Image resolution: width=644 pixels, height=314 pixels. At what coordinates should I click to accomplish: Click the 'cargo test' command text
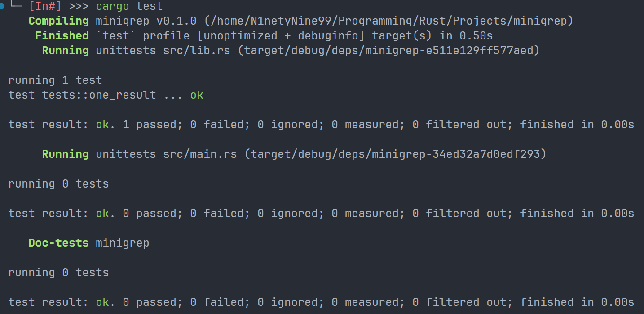[129, 6]
